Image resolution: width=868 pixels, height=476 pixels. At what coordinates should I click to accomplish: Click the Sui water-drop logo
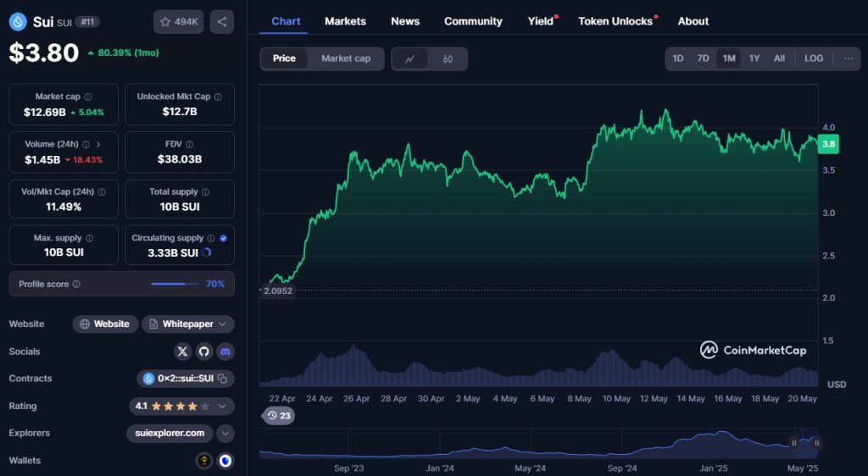click(18, 21)
